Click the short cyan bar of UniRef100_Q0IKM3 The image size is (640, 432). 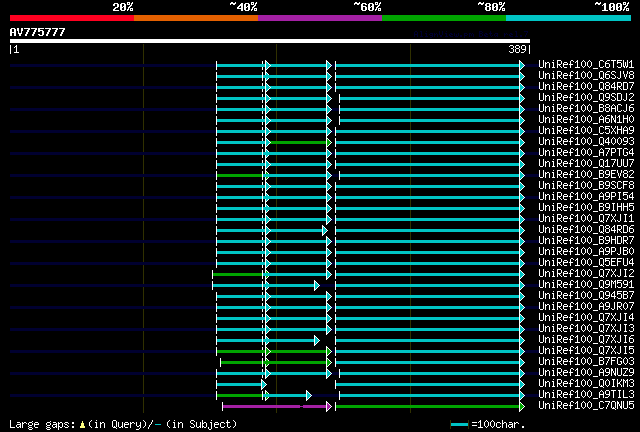coord(240,385)
